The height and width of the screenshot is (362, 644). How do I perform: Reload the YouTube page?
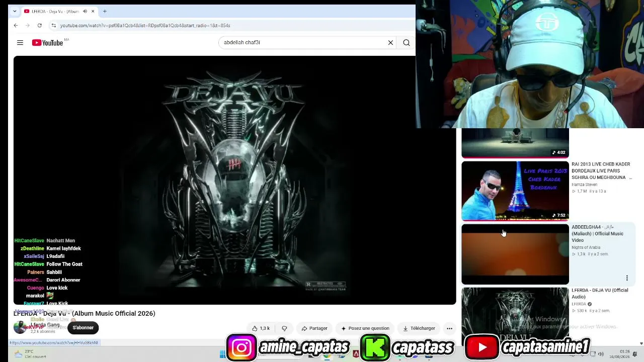click(39, 25)
